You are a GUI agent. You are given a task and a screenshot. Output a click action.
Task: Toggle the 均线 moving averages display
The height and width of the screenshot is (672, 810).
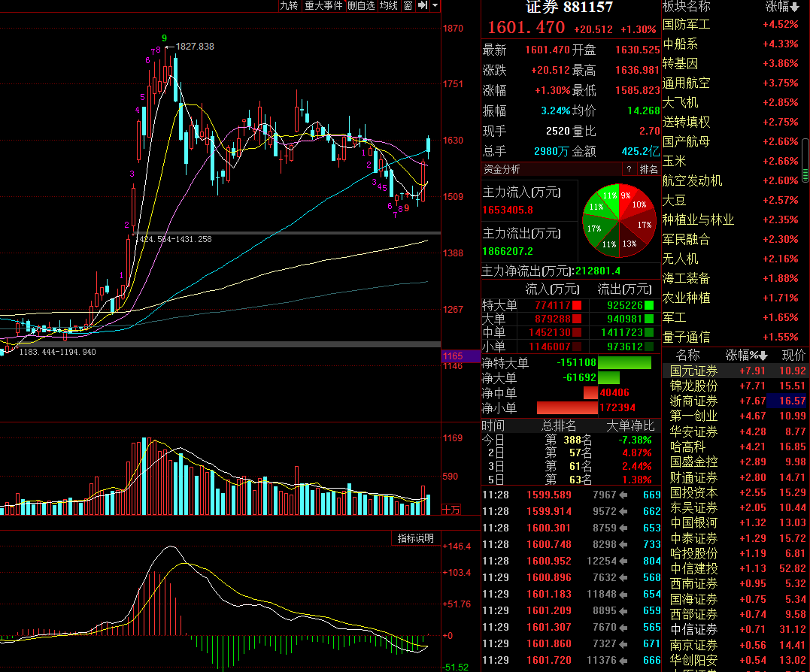389,6
